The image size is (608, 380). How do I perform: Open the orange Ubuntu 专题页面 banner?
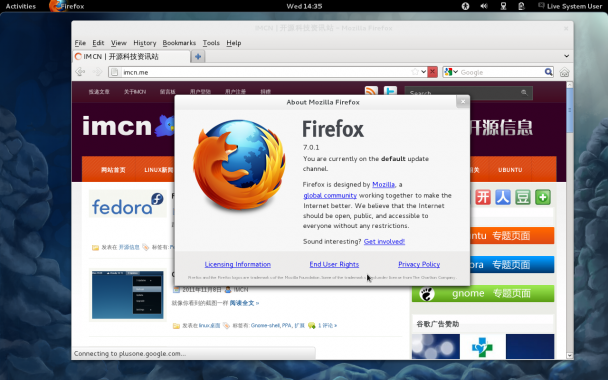[x=512, y=236]
